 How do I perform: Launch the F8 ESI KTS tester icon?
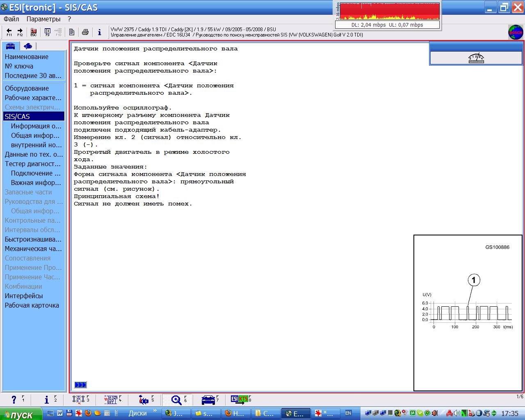241,399
